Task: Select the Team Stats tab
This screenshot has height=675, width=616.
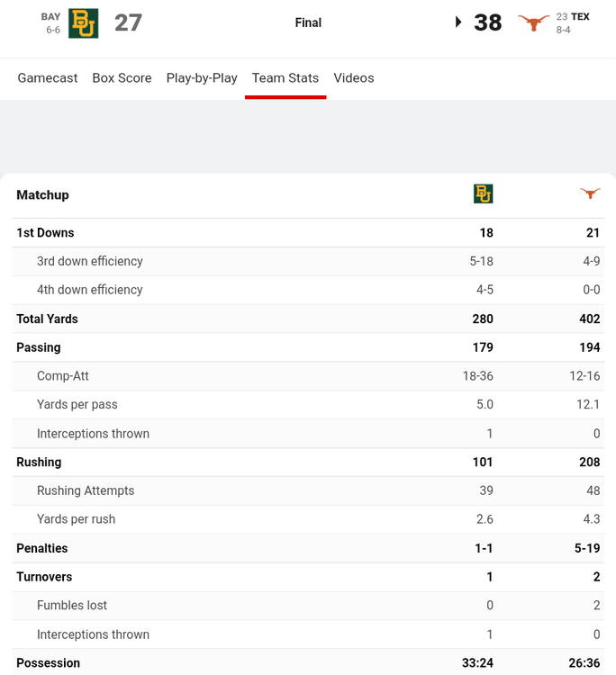Action: pyautogui.click(x=285, y=78)
